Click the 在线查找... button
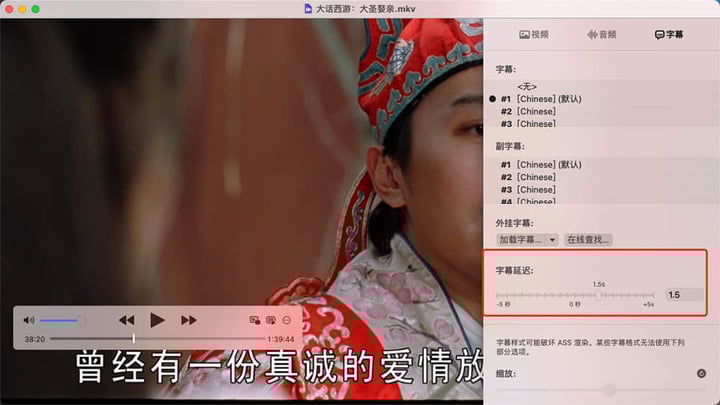This screenshot has width=720, height=405. [588, 240]
